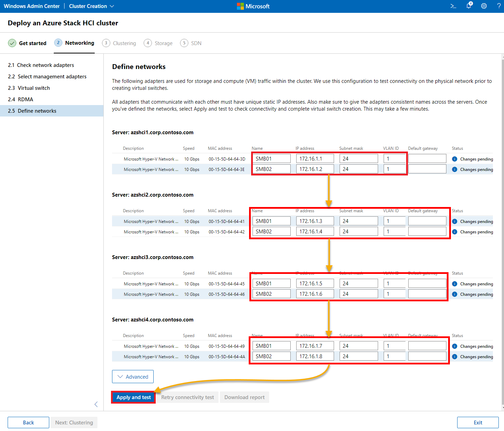Click info icon for 172.16.1.4 row status
504x431 pixels.
(x=455, y=232)
